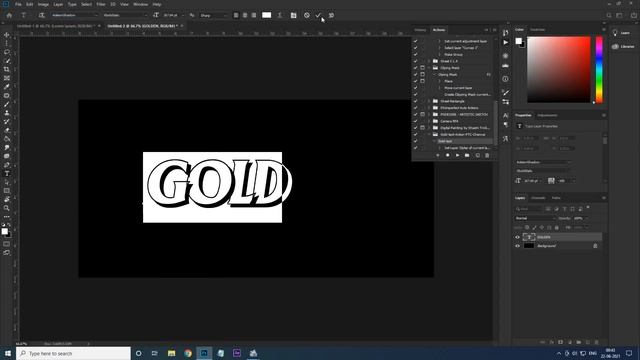Image resolution: width=640 pixels, height=360 pixels.
Task: Toggle checkmark for Make Group step
Action: (416, 54)
